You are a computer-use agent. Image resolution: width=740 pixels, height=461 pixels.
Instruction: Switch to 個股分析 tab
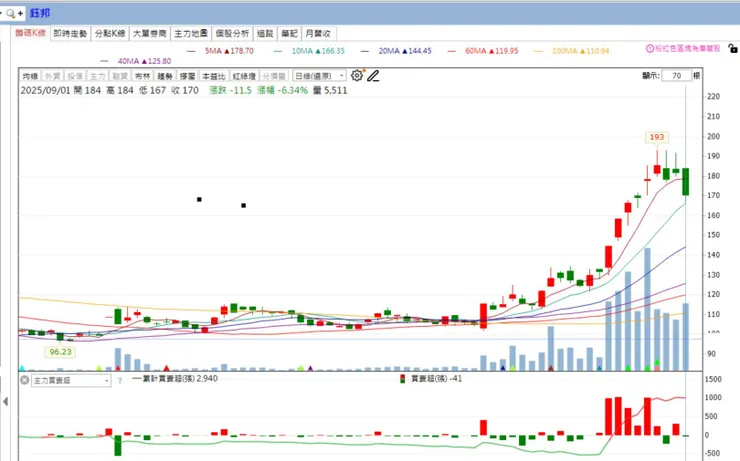[232, 34]
